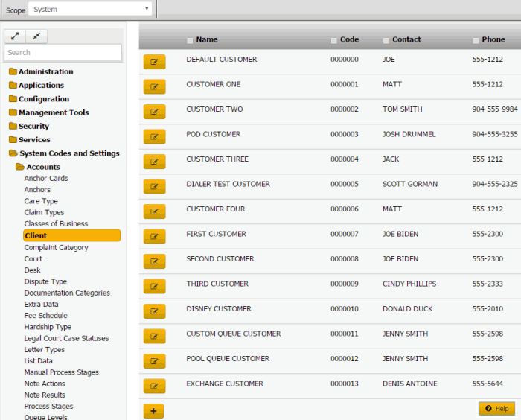Click the Search input field

(63, 53)
